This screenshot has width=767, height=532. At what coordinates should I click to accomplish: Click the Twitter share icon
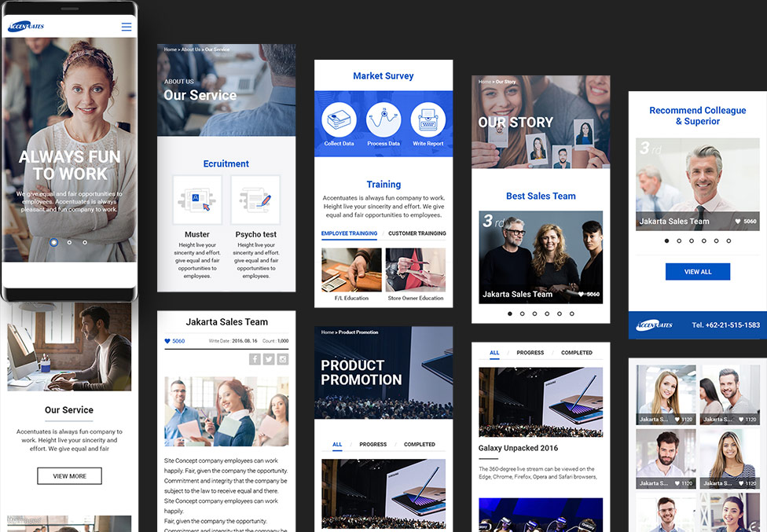(269, 359)
